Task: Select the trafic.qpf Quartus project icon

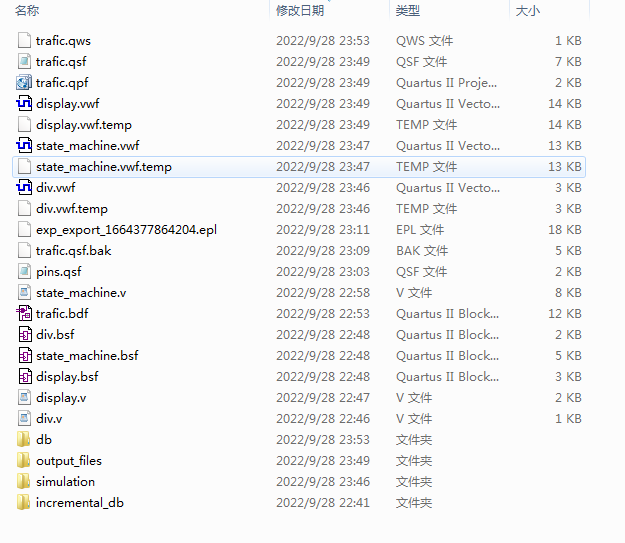Action: (x=24, y=83)
